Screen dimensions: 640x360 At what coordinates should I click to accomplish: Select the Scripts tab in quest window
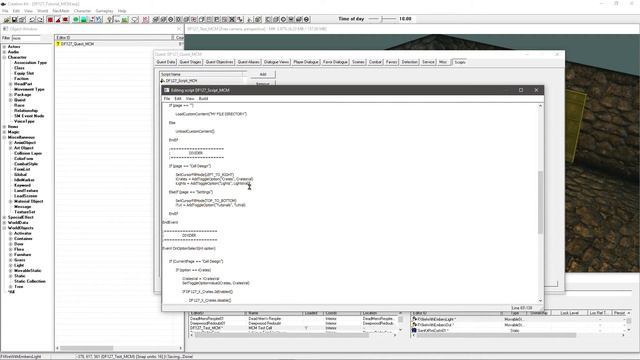point(460,62)
